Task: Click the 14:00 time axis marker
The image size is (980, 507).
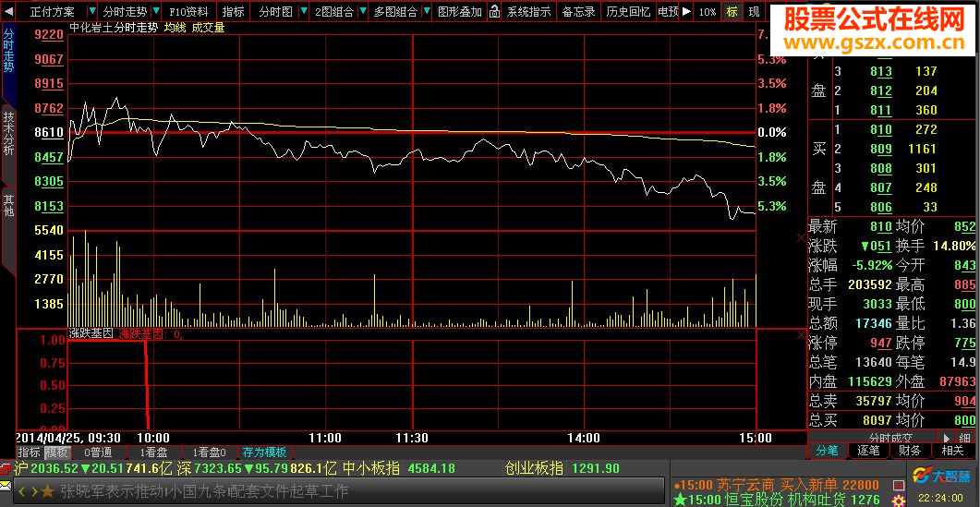Action: click(x=584, y=438)
